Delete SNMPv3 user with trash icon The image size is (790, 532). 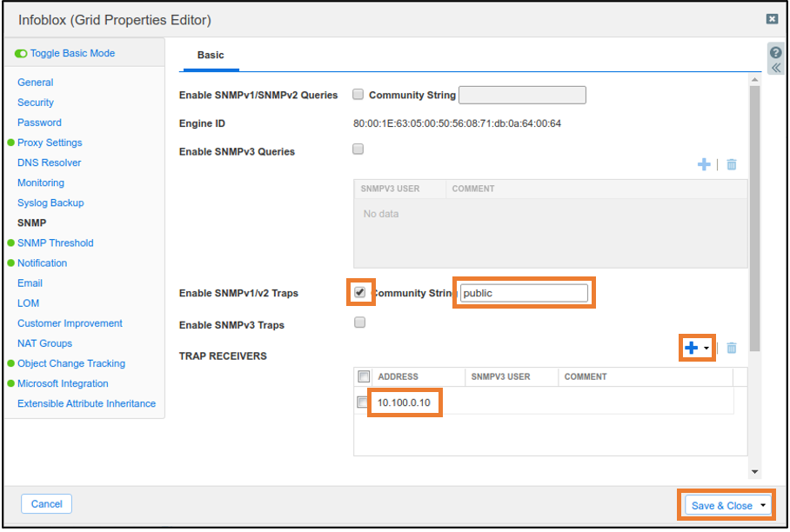732,164
